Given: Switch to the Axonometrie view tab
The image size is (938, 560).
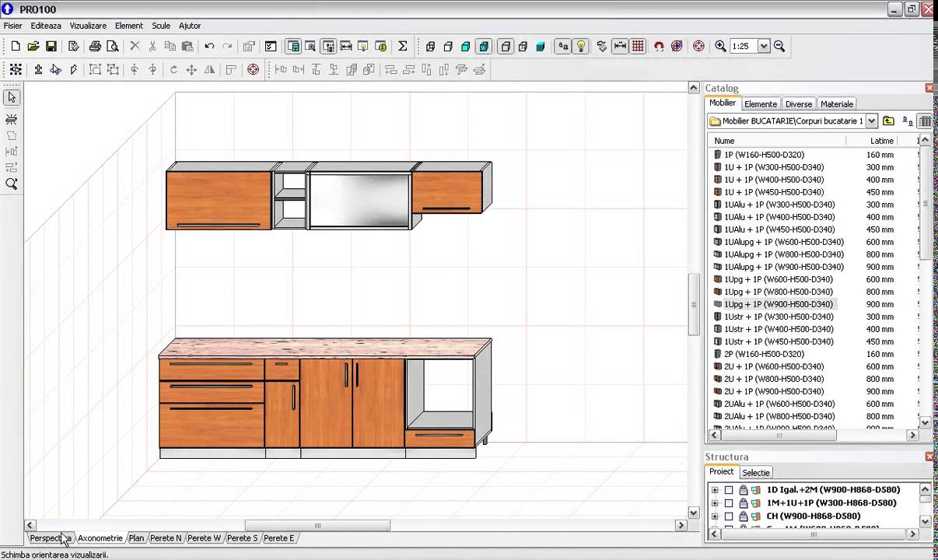Looking at the screenshot, I should tap(100, 538).
